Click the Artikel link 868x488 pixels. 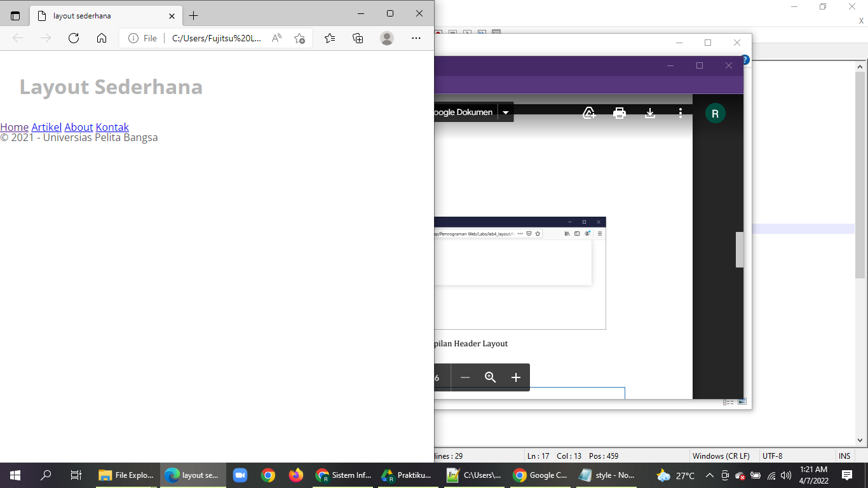tap(46, 127)
